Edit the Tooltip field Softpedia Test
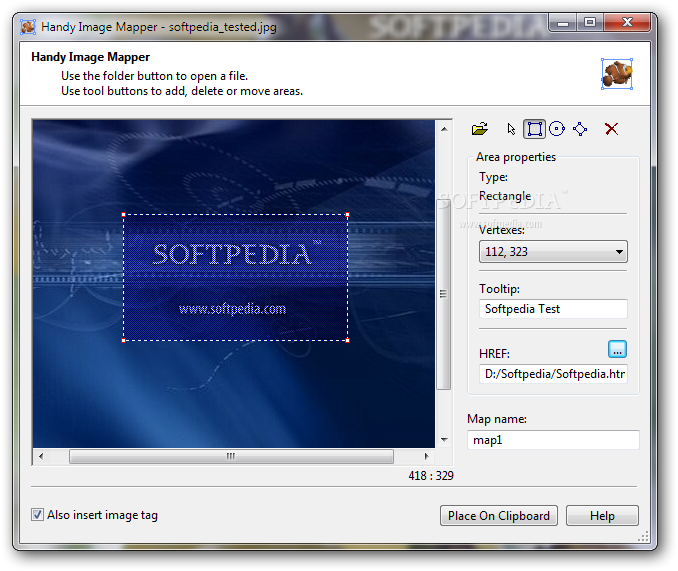 (x=553, y=309)
